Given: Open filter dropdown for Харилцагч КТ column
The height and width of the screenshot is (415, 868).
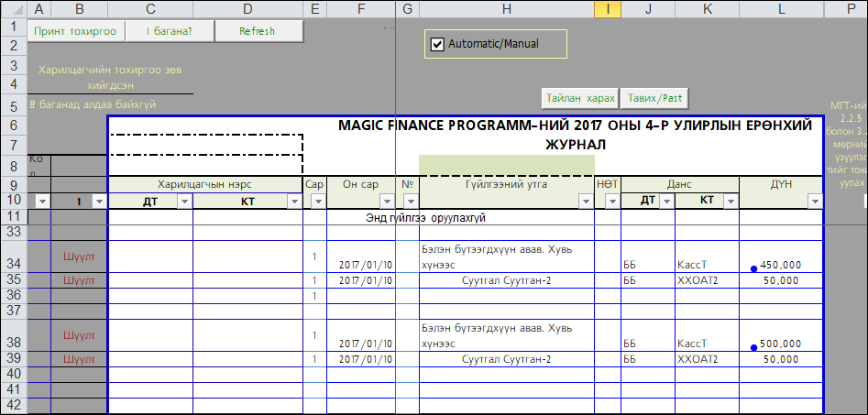Looking at the screenshot, I should point(293,202).
